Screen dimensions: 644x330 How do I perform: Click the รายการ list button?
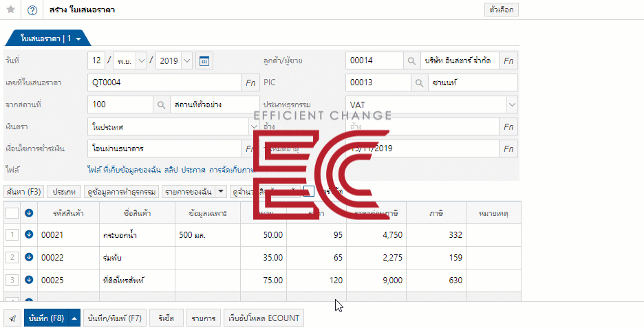204,318
